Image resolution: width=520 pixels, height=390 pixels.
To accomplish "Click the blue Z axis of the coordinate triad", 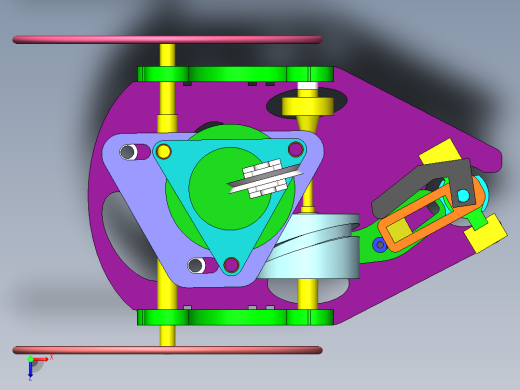I will point(30,369).
